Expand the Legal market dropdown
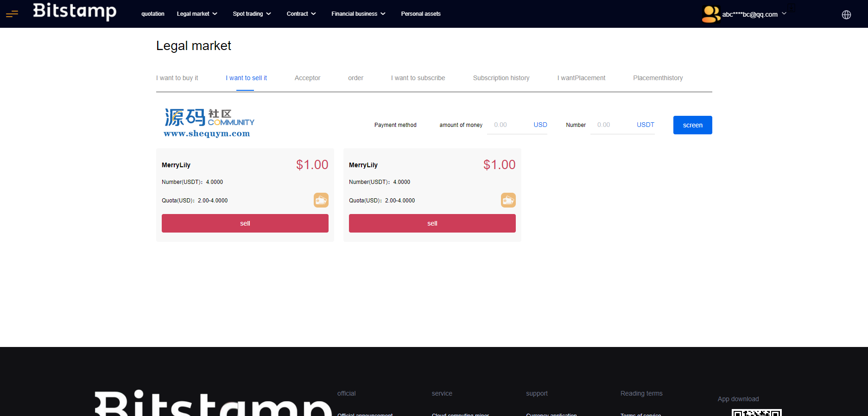The height and width of the screenshot is (416, 868). click(197, 14)
